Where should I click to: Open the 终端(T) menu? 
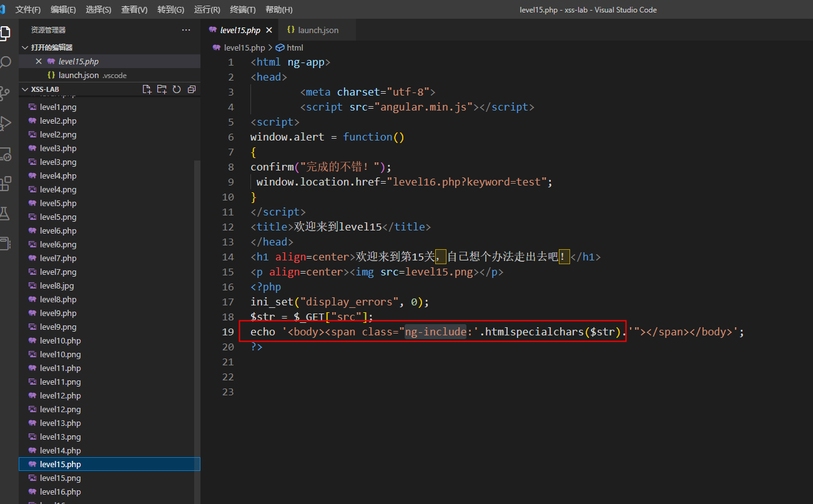[x=243, y=9]
